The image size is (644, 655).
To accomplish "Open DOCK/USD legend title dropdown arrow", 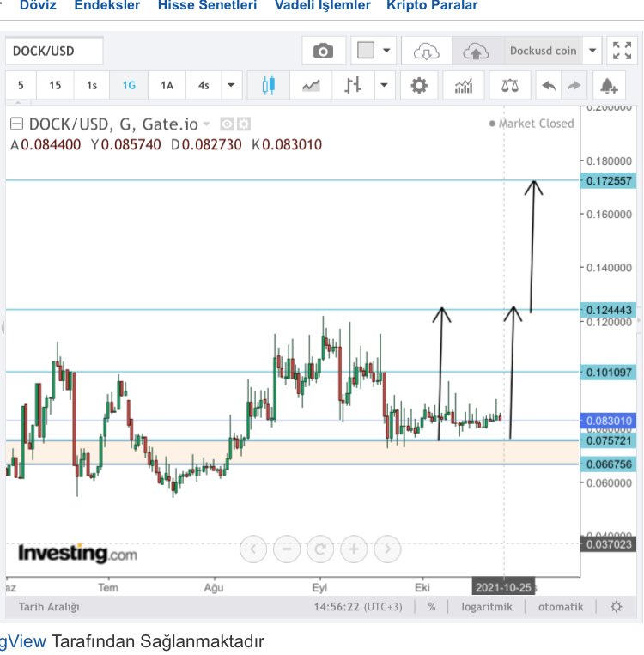I will point(206,124).
